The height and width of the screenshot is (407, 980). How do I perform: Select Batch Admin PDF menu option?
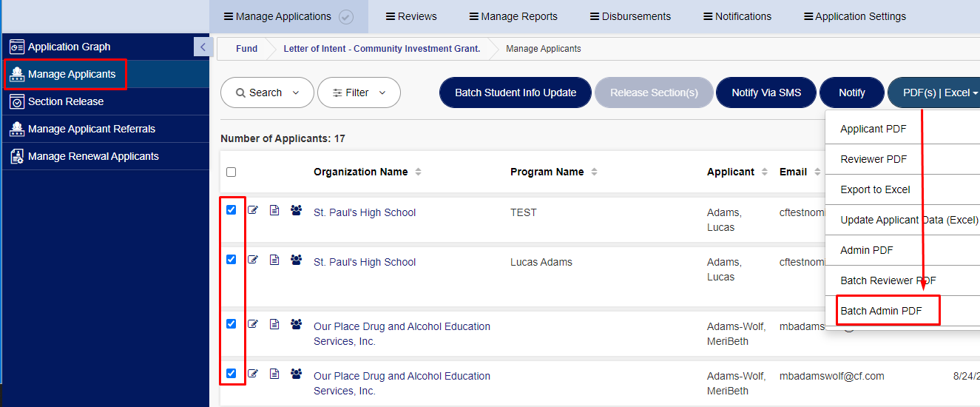882,311
